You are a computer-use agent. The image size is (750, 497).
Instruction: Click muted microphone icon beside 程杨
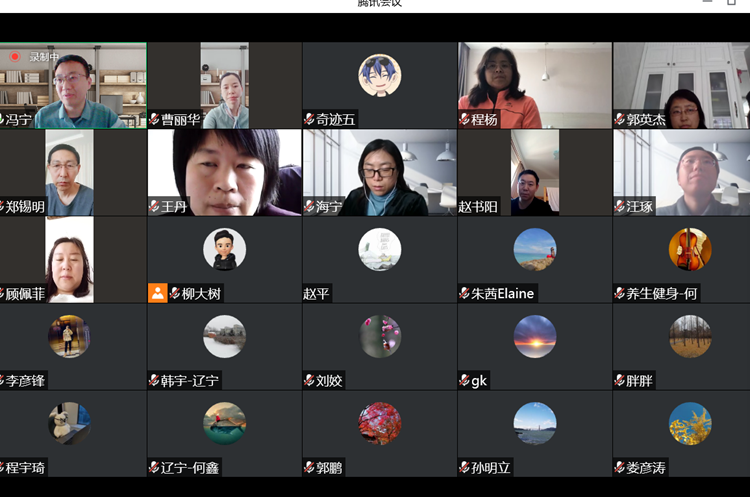(464, 119)
